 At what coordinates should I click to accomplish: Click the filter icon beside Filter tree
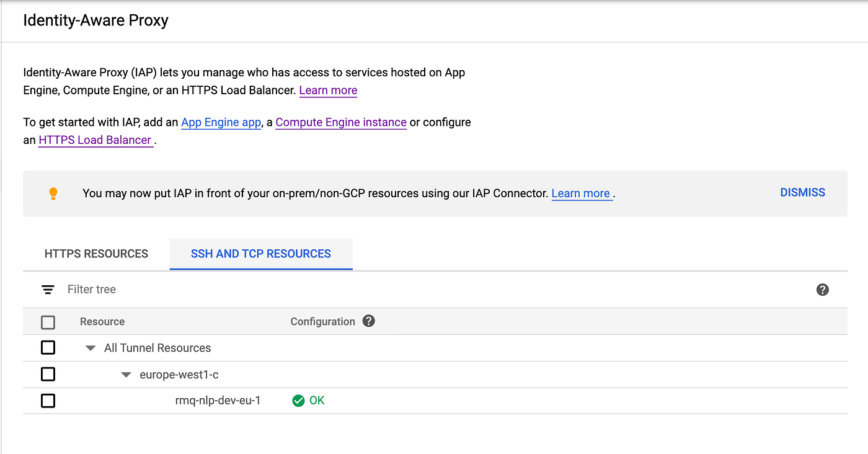[x=48, y=289]
